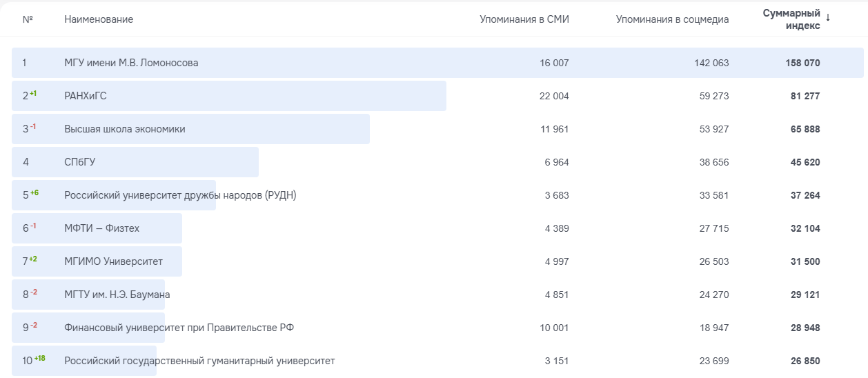
Task: Sort by Упоминания в СМИ column
Action: coord(524,19)
